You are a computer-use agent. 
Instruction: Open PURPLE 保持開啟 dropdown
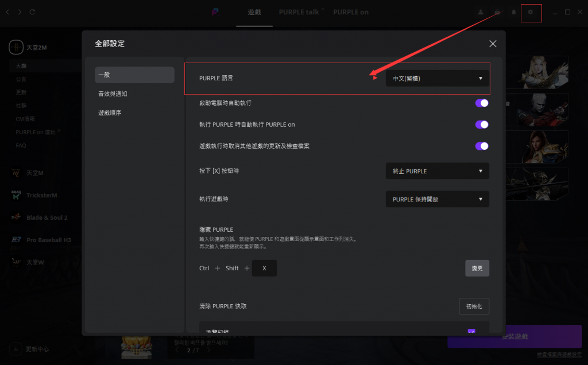(437, 199)
